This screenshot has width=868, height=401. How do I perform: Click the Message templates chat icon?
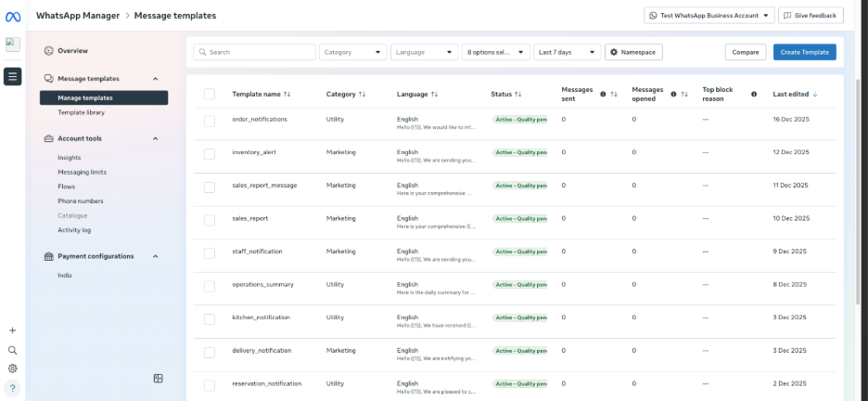[49, 79]
